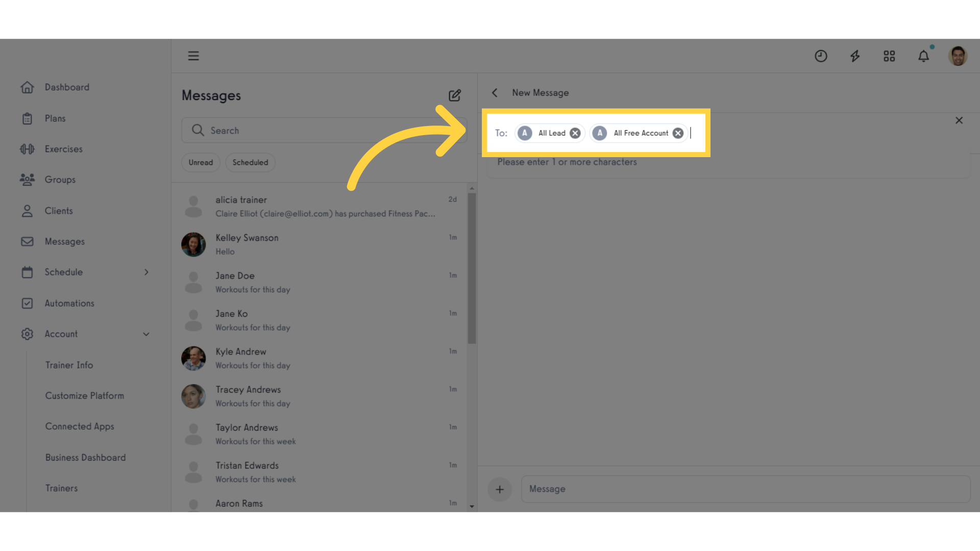
Task: Toggle the Unread filter button
Action: click(x=200, y=162)
